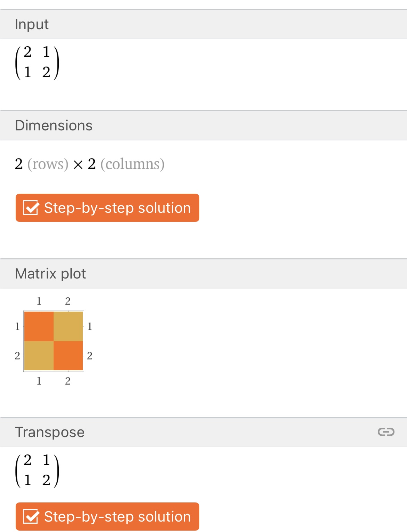Click the top axis label "2" above matrix plot
This screenshot has height=532, width=407.
(x=68, y=301)
